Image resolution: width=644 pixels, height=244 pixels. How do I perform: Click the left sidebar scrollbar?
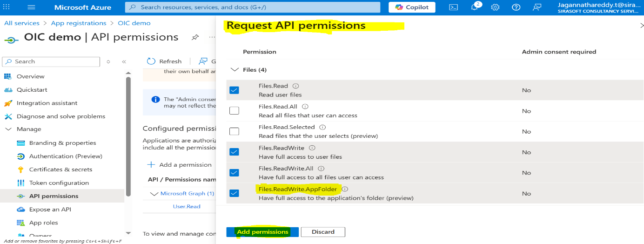pyautogui.click(x=128, y=137)
